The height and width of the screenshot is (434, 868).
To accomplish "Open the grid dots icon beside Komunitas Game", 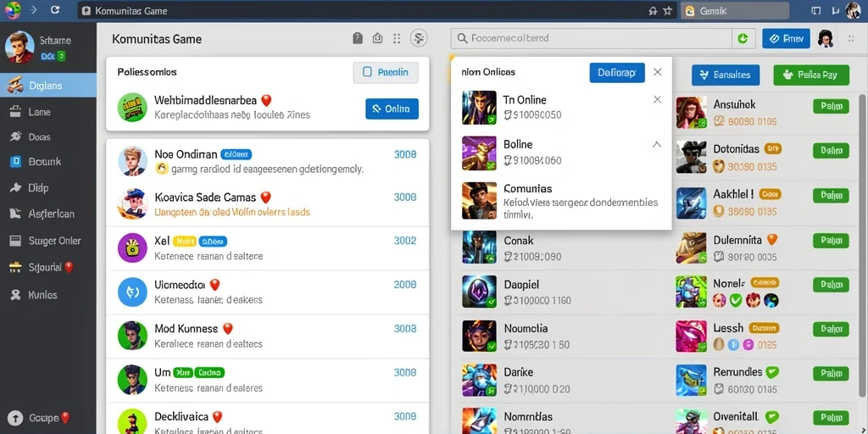I will point(397,38).
